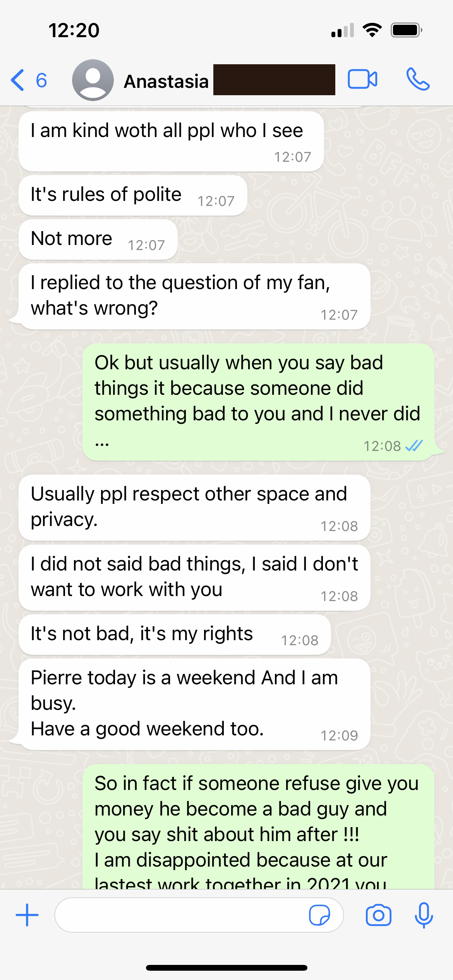Tap the message text input field

coord(182,915)
